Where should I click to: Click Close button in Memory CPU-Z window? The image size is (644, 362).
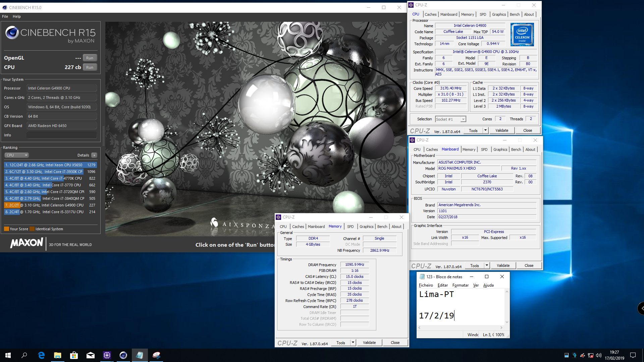pos(395,343)
